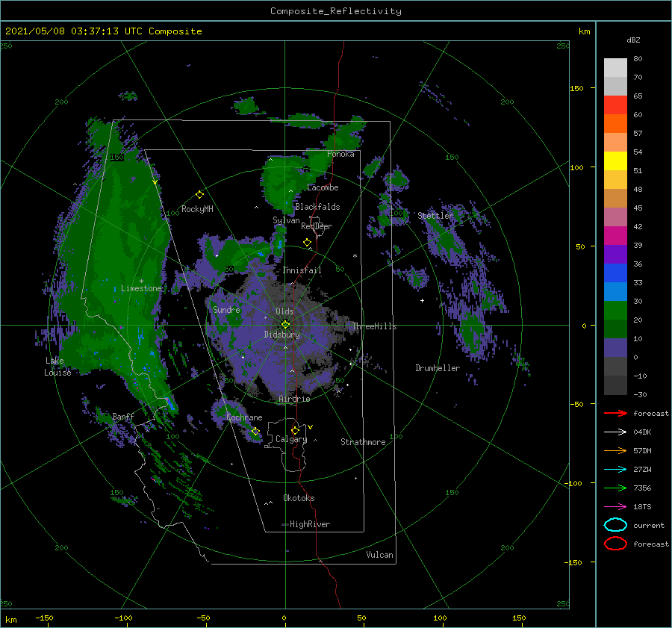Pick the purple 39–36 dBZ swatch

point(615,255)
